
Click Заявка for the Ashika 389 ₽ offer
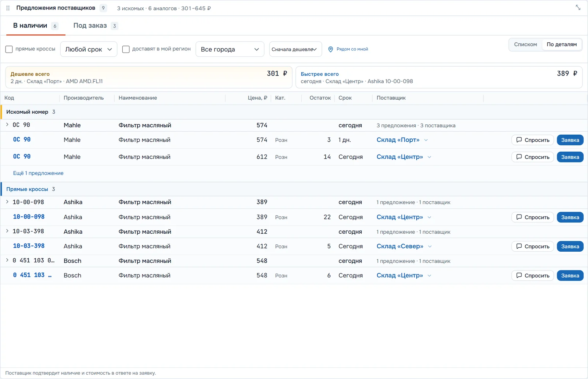[570, 217]
